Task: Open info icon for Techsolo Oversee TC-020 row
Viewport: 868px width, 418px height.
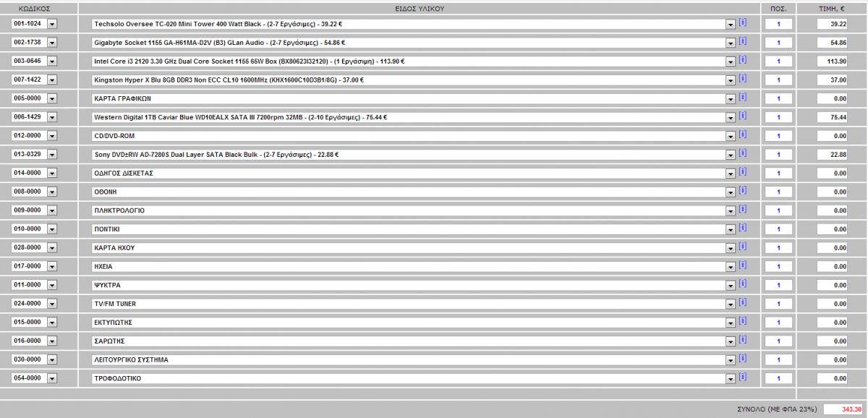Action: click(742, 22)
